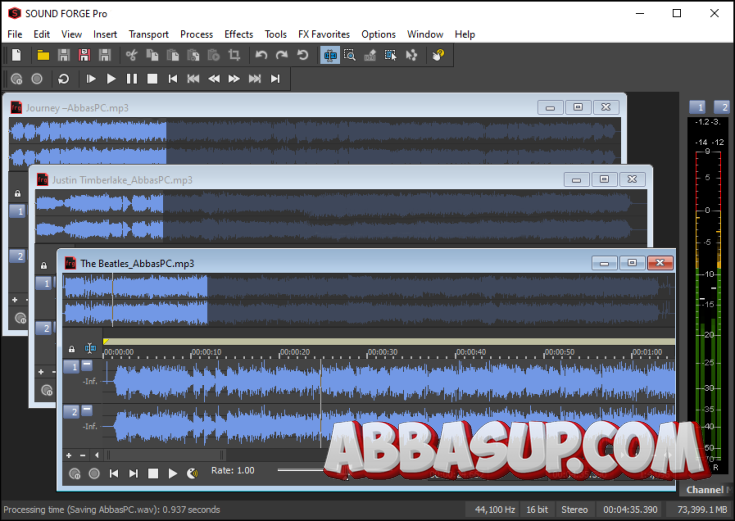Click the 44,100 Hz sample rate in the status bar

[495, 509]
